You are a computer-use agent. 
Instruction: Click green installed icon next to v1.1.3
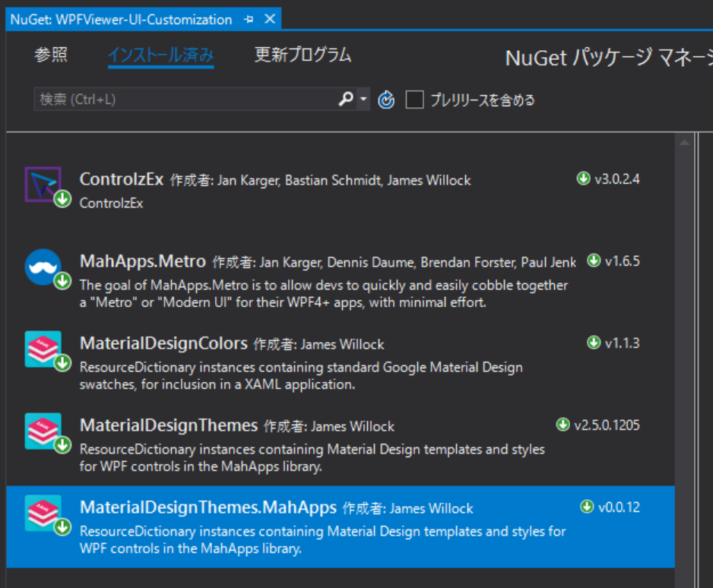[594, 342]
